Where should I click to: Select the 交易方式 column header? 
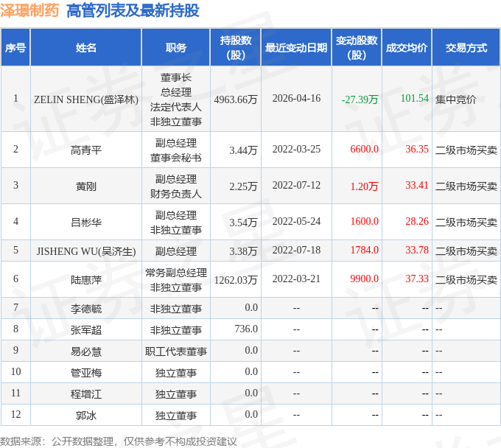(466, 48)
